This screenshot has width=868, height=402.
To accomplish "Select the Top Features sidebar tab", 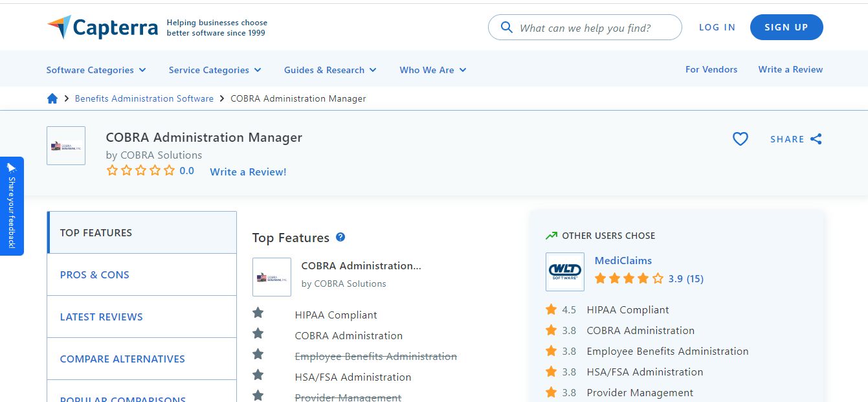I will click(142, 232).
